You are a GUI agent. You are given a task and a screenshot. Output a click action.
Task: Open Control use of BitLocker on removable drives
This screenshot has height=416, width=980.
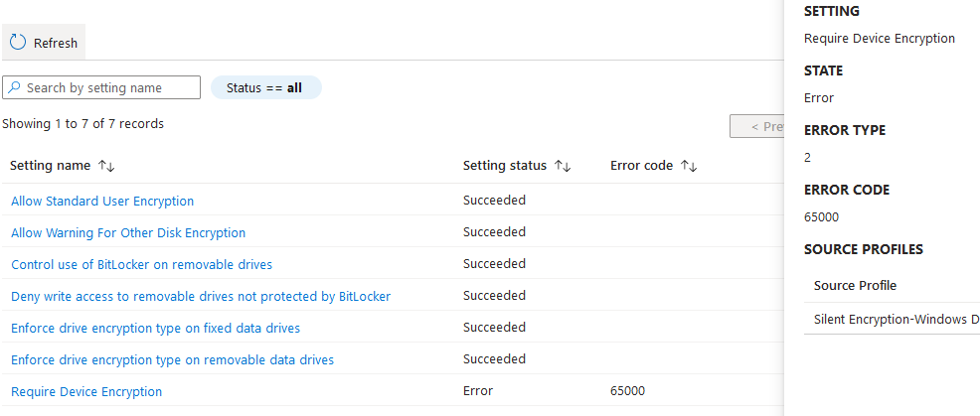tap(141, 265)
